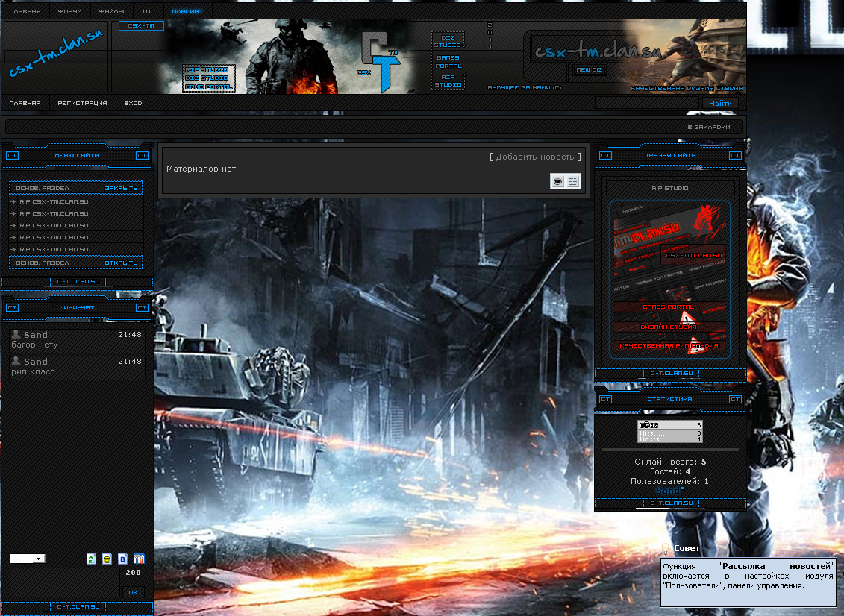Open the Регистрация page
Screen dimensions: 844x616
tap(82, 104)
